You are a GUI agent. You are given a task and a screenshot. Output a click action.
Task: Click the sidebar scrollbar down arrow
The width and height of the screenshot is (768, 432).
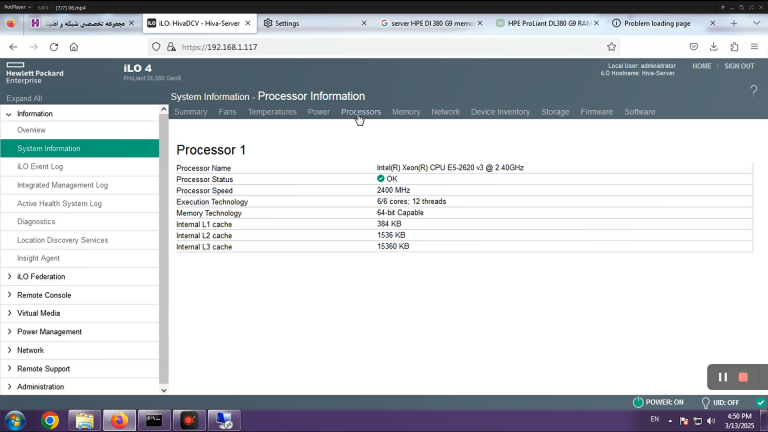164,390
